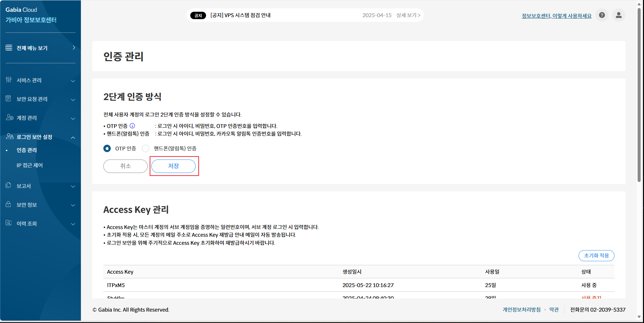The image size is (644, 323).
Task: Select the 핸드폰(알림톡) 인증 radio button
Action: pos(146,148)
